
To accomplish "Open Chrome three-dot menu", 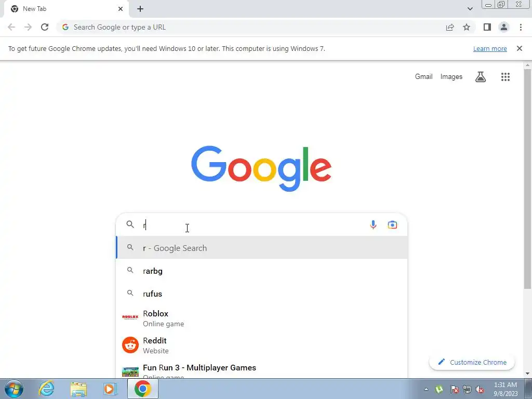I will coord(521,27).
